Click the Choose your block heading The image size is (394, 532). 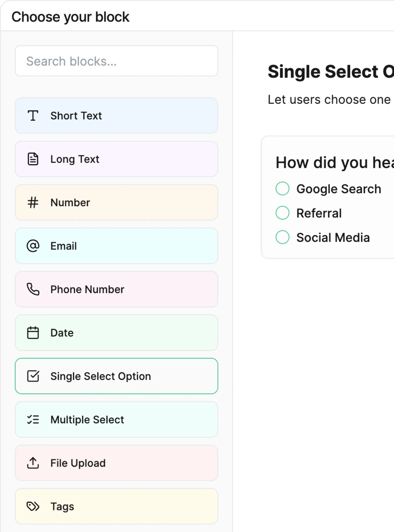tap(70, 17)
